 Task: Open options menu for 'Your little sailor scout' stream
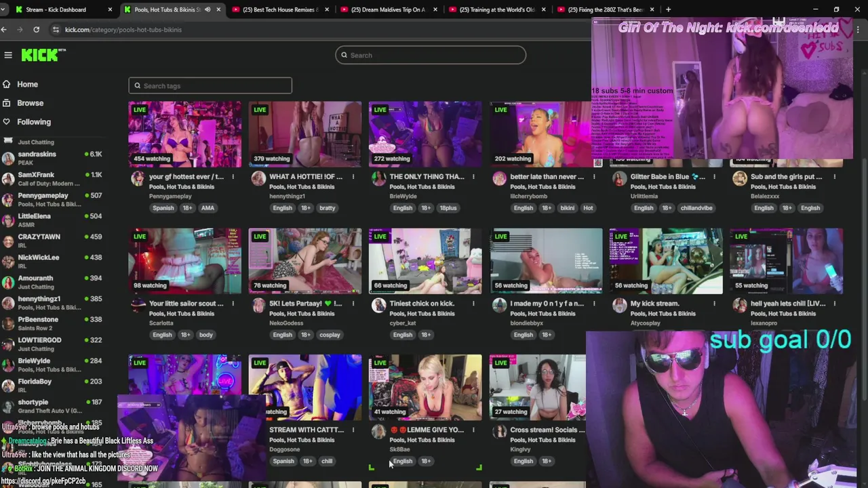click(x=233, y=304)
